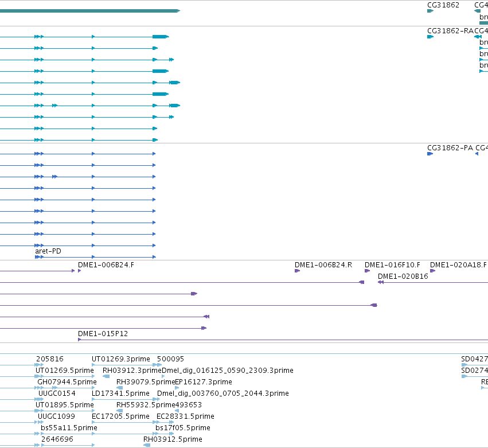This screenshot has width=488, height=448.
Task: Select UT01269.3prime EST label
Action: (x=121, y=359)
